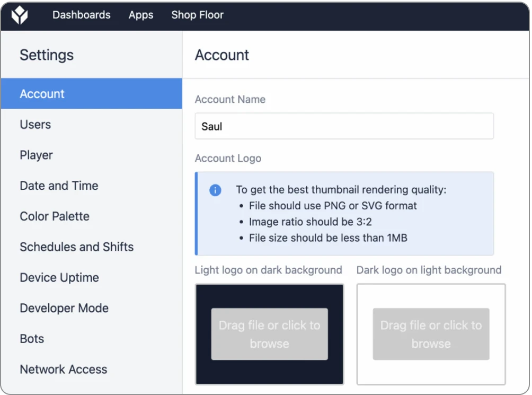Open the Dashboards menu

coord(81,15)
